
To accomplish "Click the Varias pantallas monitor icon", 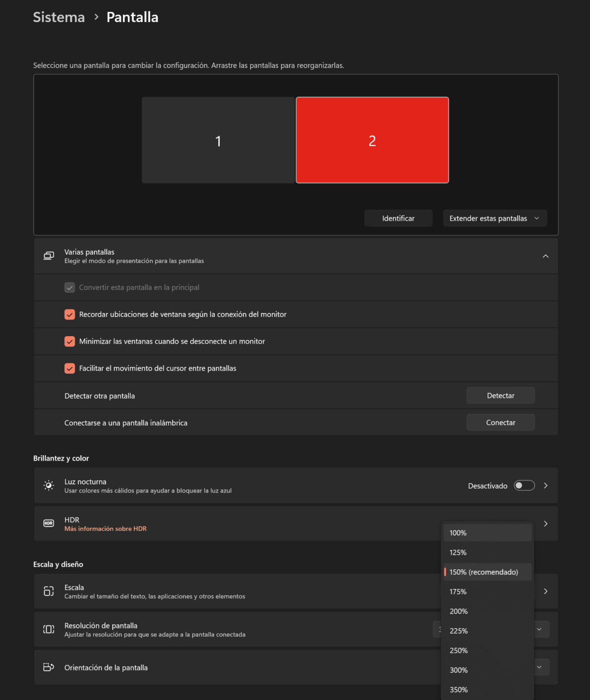I will (x=49, y=256).
